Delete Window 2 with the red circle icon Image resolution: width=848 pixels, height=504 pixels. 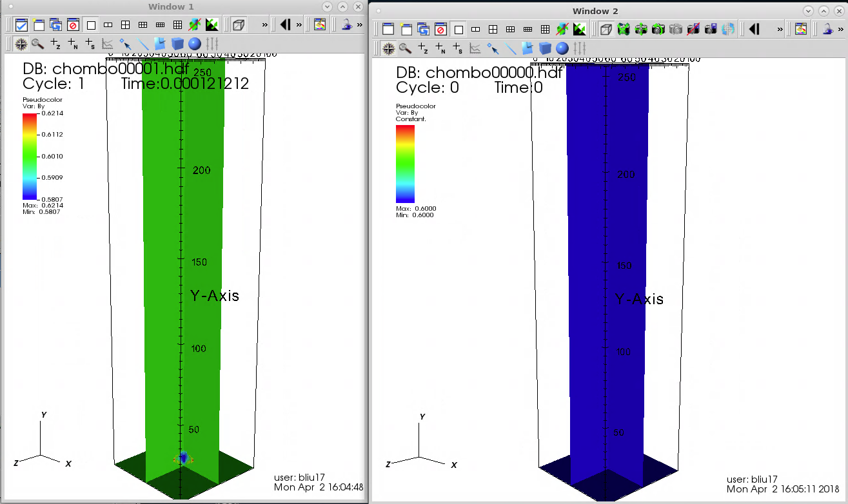(x=440, y=29)
